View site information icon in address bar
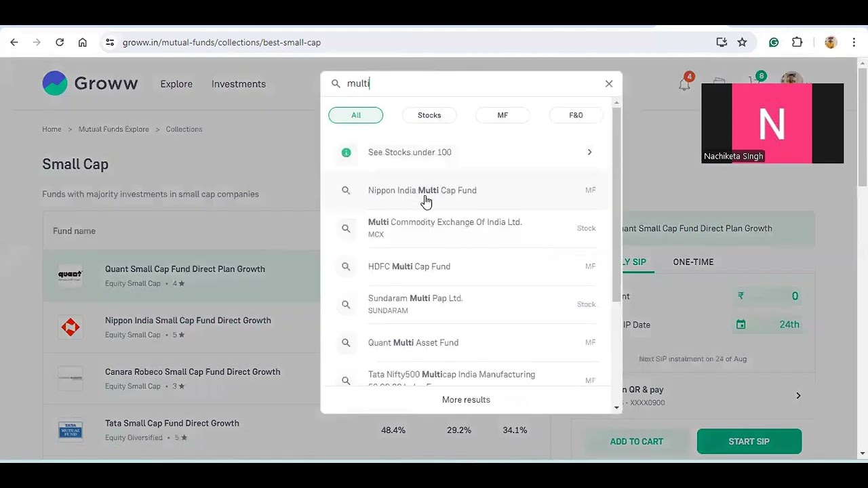The width and height of the screenshot is (868, 488). point(110,42)
